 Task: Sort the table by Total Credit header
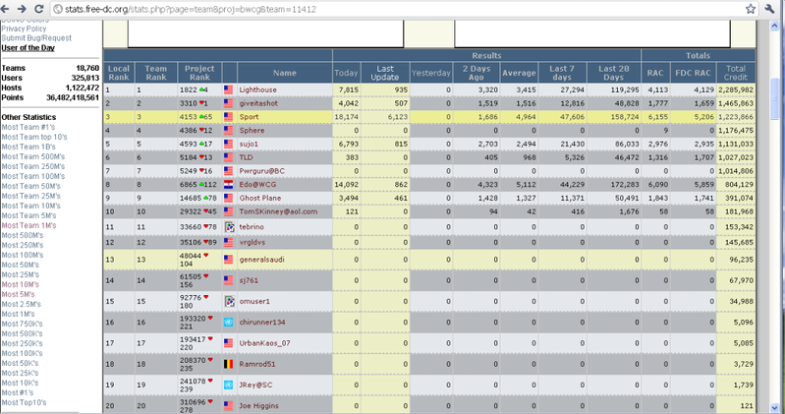pos(737,73)
